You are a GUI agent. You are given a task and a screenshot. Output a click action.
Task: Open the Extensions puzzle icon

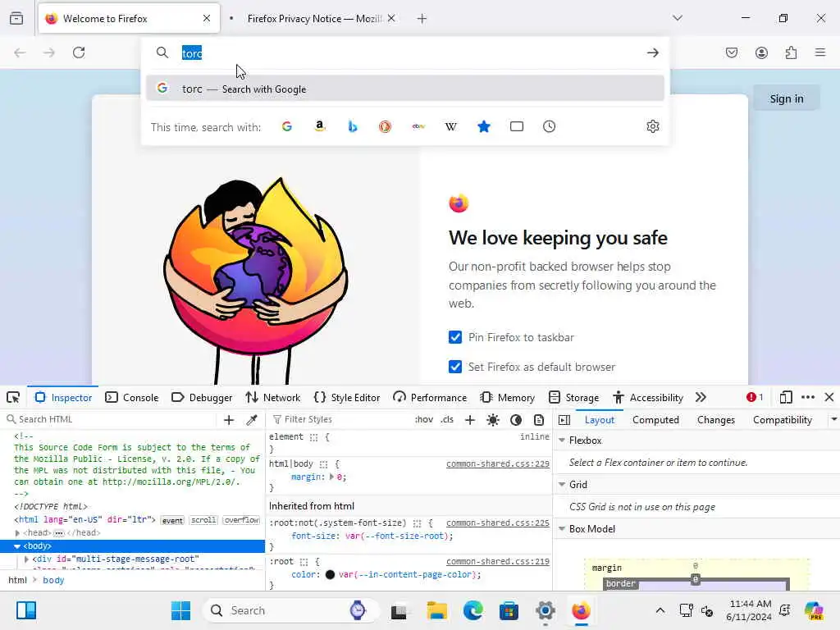click(791, 52)
